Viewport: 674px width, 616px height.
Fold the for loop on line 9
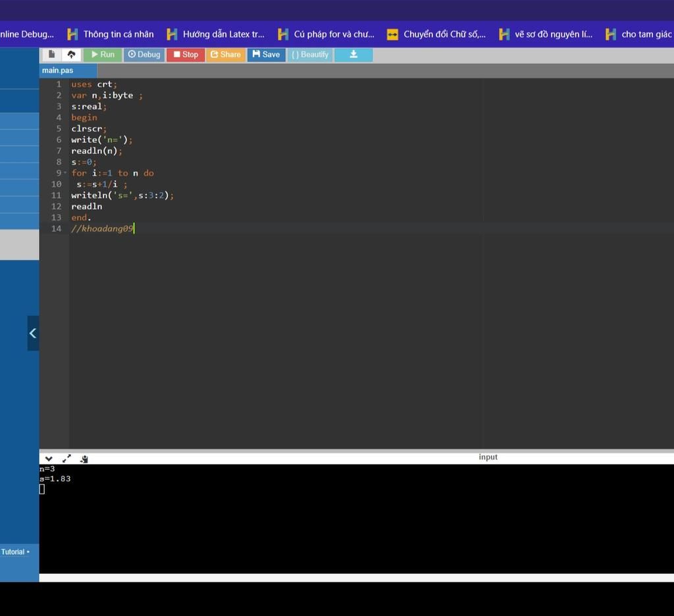(65, 173)
